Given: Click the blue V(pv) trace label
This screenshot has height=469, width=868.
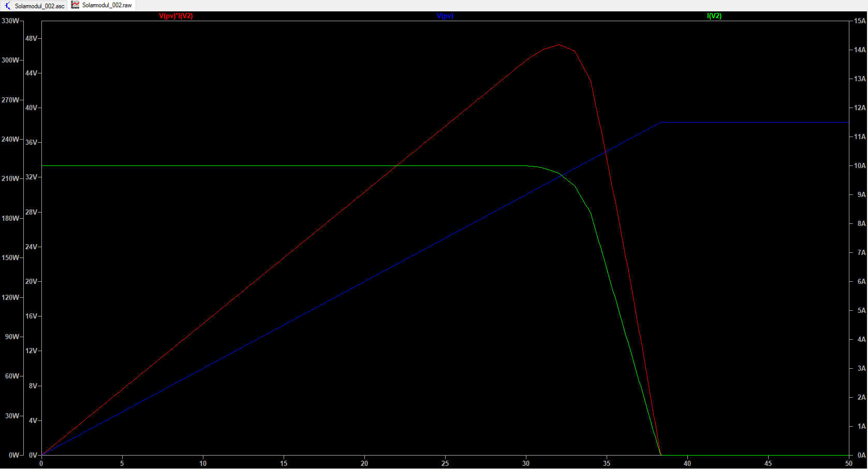Looking at the screenshot, I should coord(445,16).
